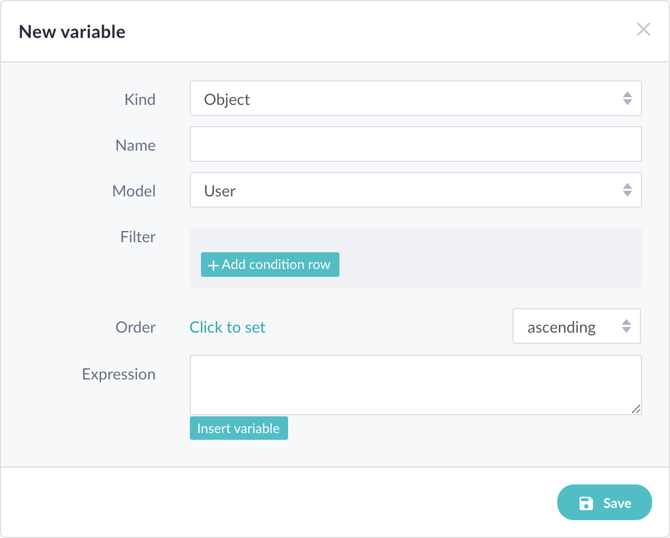The image size is (670, 538).
Task: Click the Kind field's up-down arrows icon
Action: coord(627,98)
